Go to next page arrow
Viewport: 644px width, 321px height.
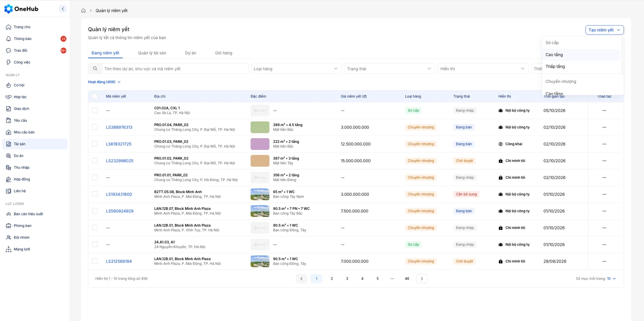(422, 279)
